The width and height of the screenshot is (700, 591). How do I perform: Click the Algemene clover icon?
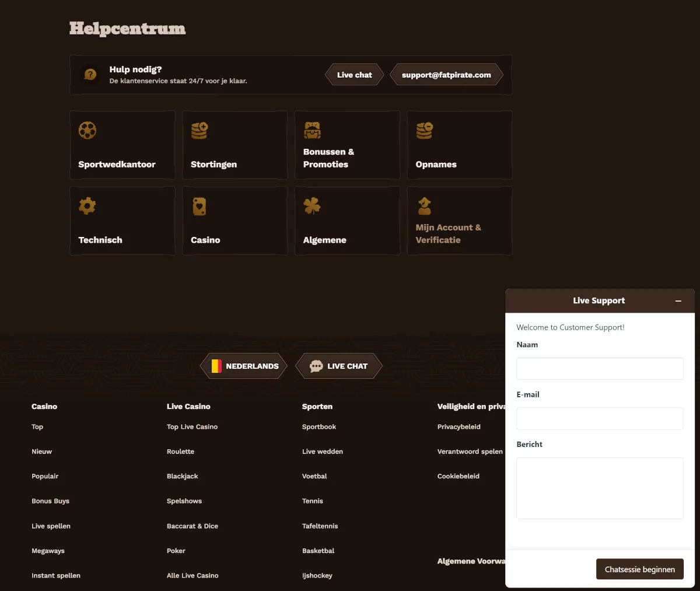click(x=312, y=206)
